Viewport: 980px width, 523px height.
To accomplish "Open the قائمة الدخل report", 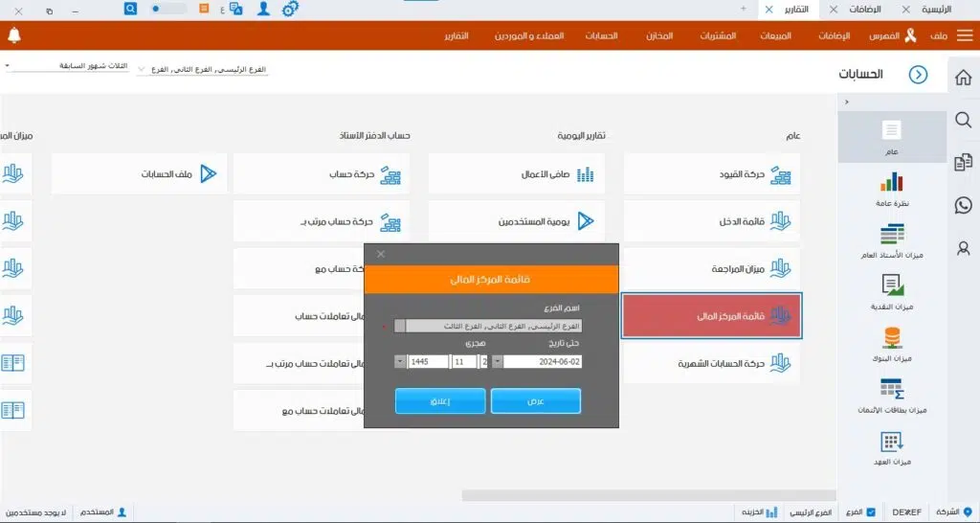I will [x=711, y=221].
